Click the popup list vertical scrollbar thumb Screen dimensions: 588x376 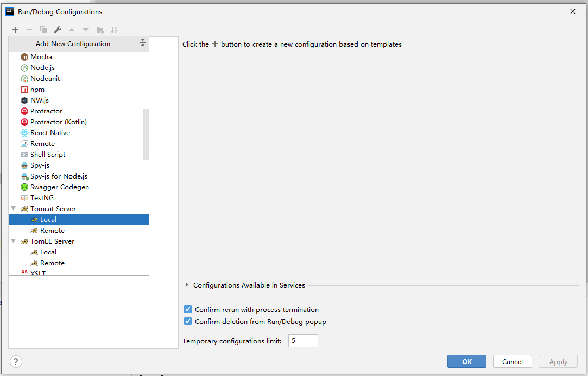(x=146, y=134)
